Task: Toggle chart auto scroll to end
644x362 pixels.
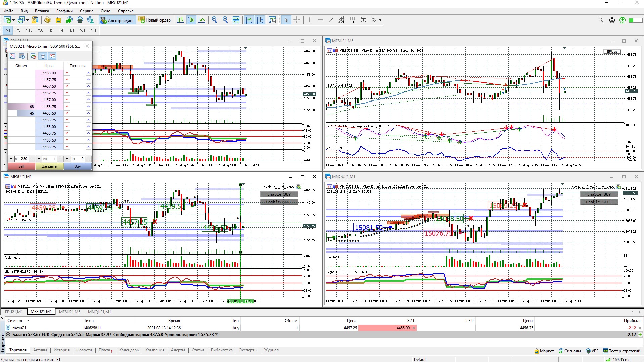Action: pyautogui.click(x=249, y=20)
